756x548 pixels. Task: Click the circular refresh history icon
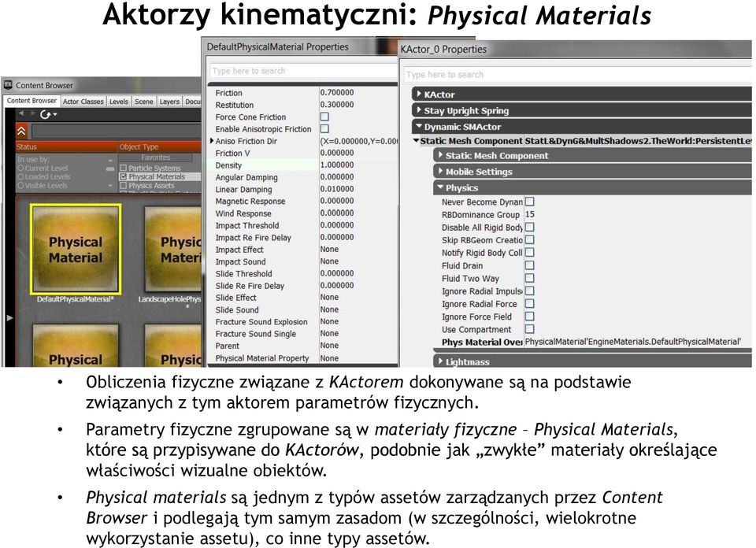46,114
